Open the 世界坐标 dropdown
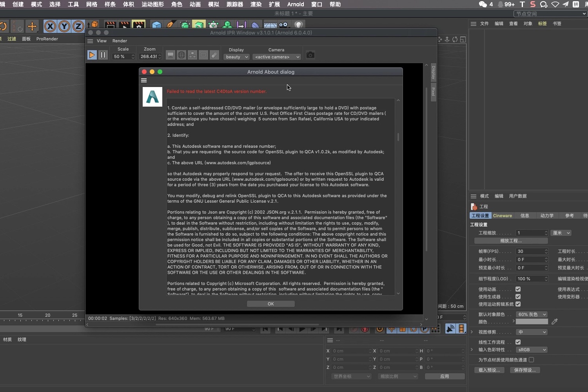The height and width of the screenshot is (392, 588). (351, 376)
